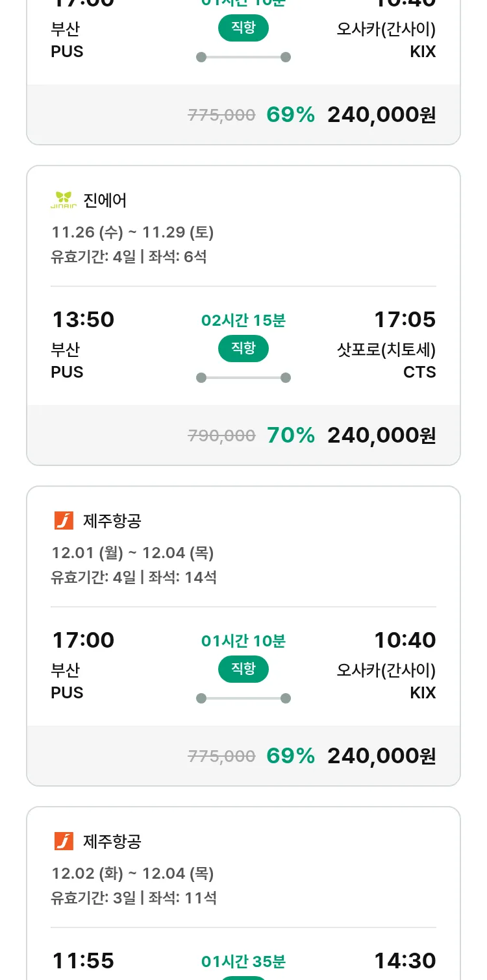Select the 직항 badge on the Sapporo flight
The width and height of the screenshot is (487, 980).
point(243,349)
